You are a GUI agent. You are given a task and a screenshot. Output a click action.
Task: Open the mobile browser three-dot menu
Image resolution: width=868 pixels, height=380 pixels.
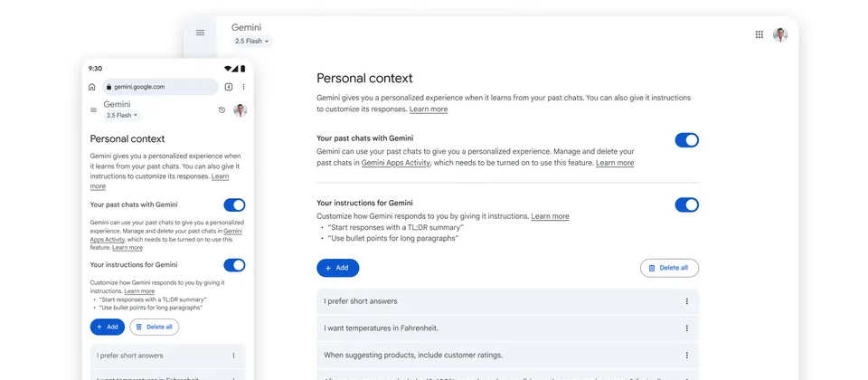243,87
